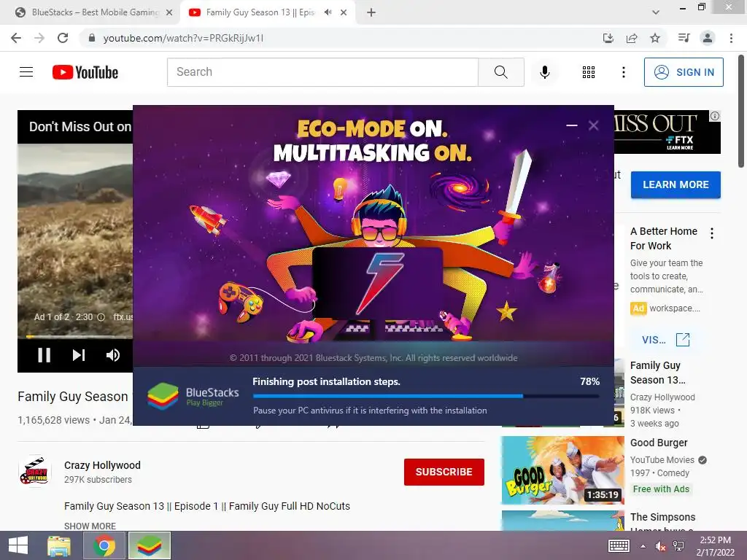Show hidden tray icons arrow
This screenshot has height=560, width=747.
[643, 546]
